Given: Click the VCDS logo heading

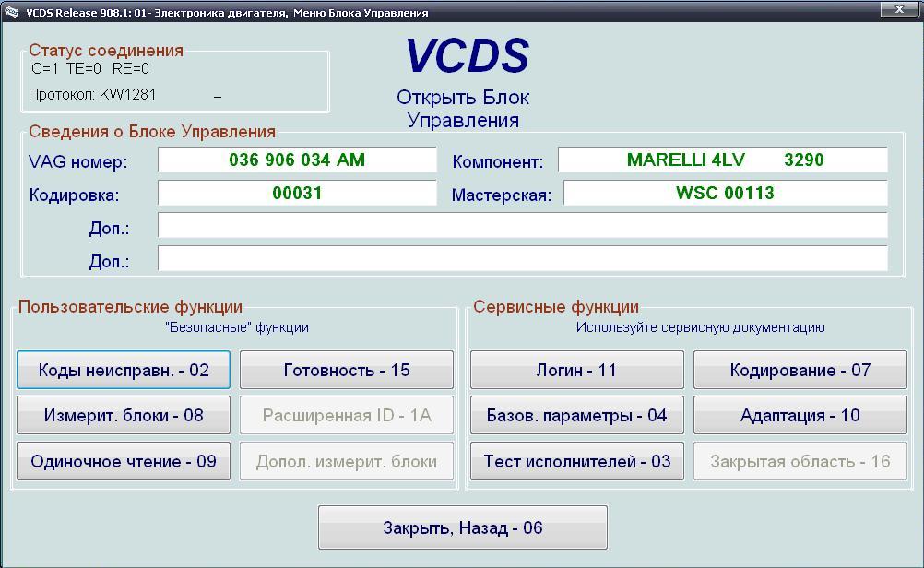Looking at the screenshot, I should (x=468, y=56).
